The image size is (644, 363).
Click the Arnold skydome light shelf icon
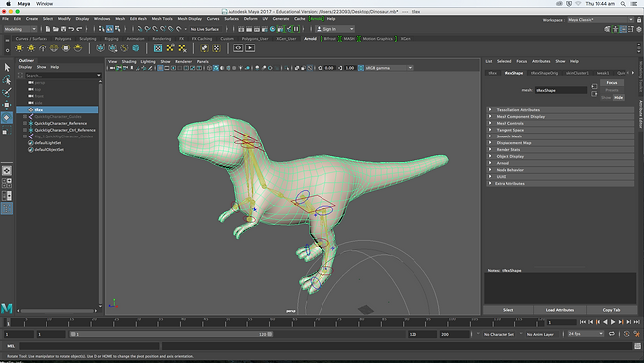coord(54,48)
